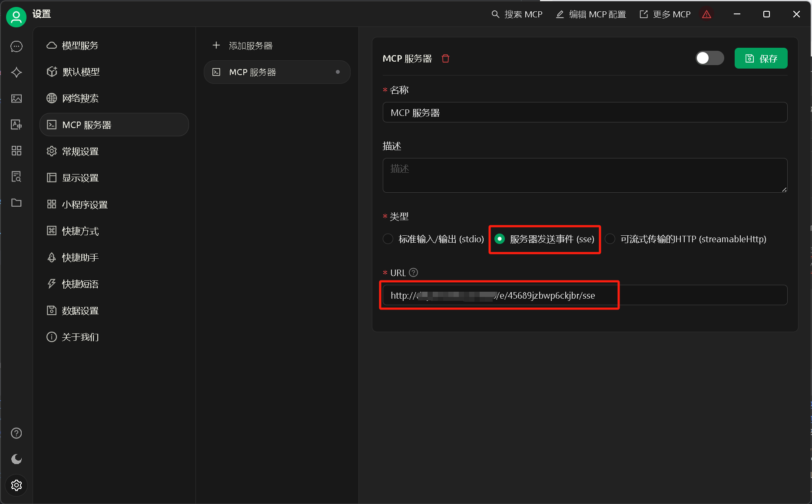The image size is (812, 504).
Task: Open 网络搜索 settings
Action: click(x=114, y=99)
